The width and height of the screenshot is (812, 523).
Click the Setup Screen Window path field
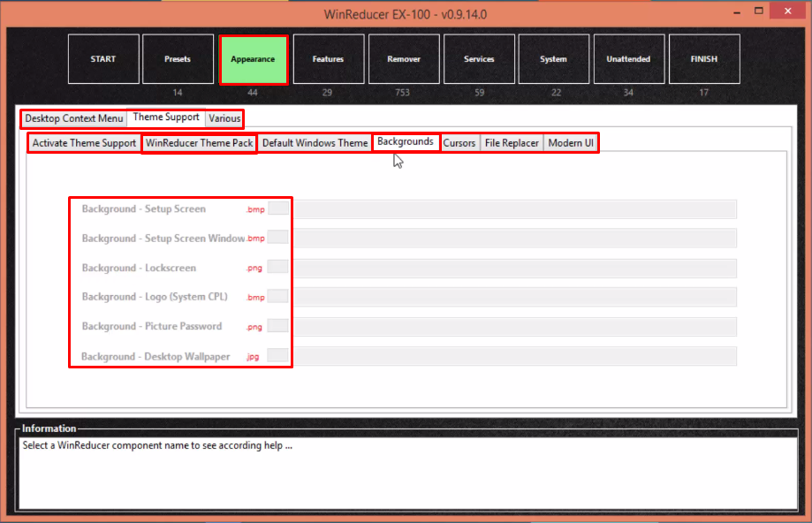pyautogui.click(x=515, y=239)
